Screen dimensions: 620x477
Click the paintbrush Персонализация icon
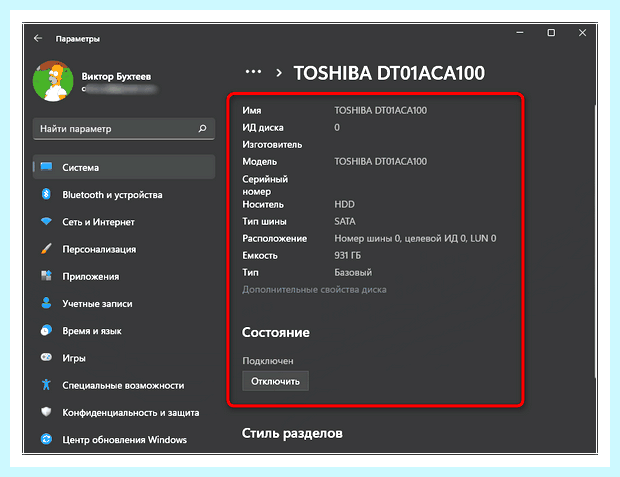pos(46,249)
